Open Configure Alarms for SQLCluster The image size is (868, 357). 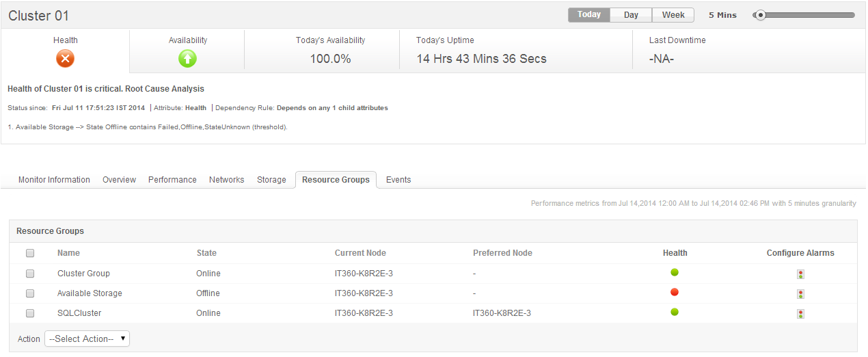coord(800,314)
